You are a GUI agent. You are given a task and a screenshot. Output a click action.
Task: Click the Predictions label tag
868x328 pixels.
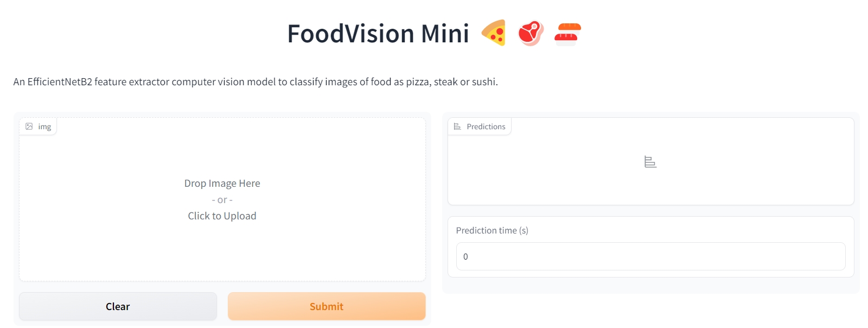click(x=480, y=126)
